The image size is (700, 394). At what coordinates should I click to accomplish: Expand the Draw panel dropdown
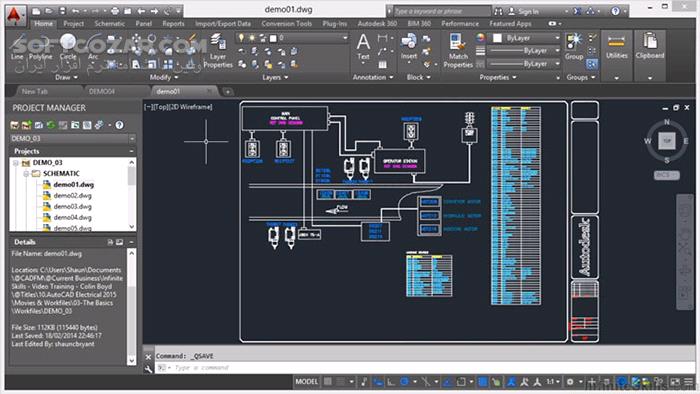pyautogui.click(x=67, y=77)
